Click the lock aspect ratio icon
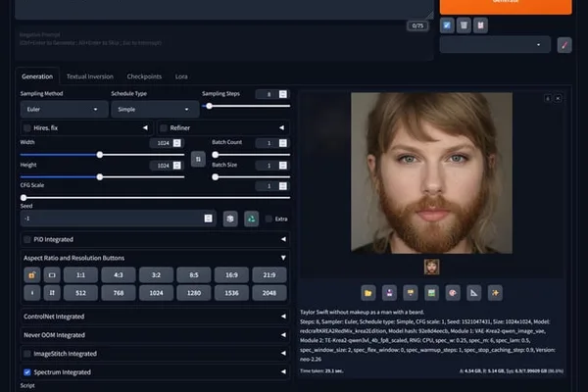Screen dimensions: 588x392 [32, 275]
